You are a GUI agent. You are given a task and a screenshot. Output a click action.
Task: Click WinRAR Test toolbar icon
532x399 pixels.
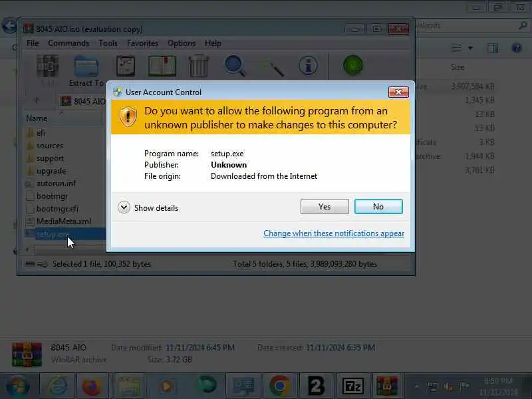point(126,66)
